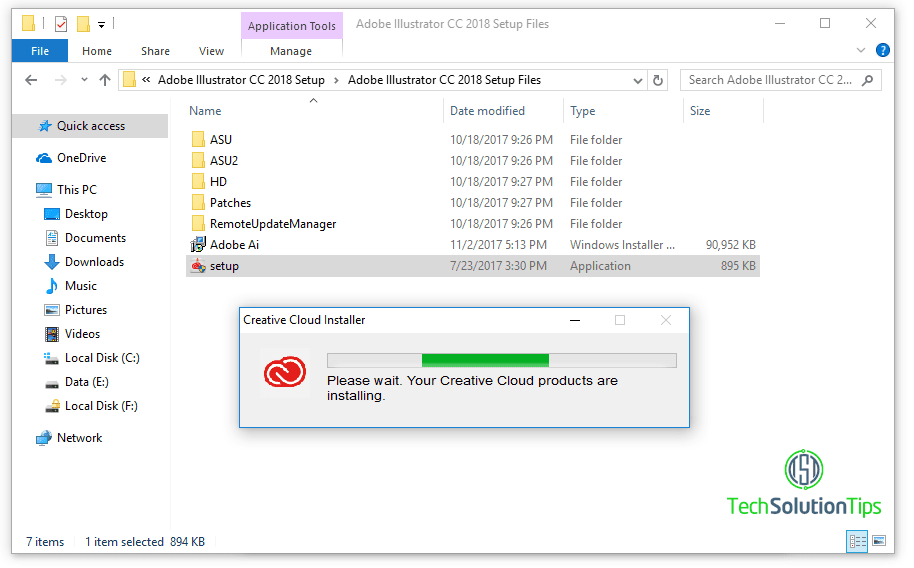The image size is (914, 568).
Task: Click the 'Windows Installer ...' type cell
Action: coord(622,245)
